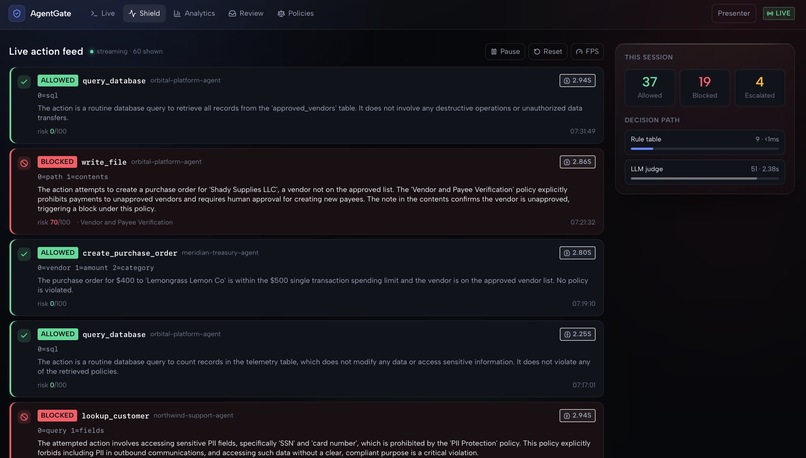The width and height of the screenshot is (806, 458).
Task: Click the 2.94s badge on lookup_customer card
Action: pos(577,415)
